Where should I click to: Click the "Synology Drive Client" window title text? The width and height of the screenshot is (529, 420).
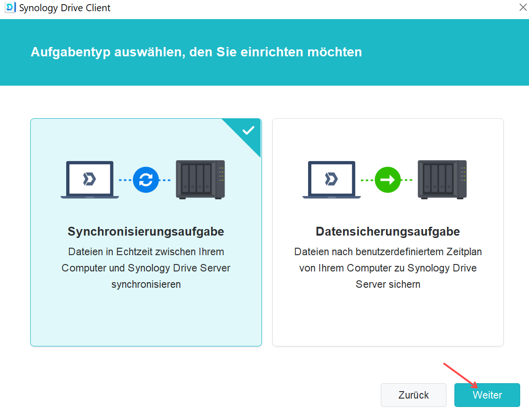coord(65,8)
